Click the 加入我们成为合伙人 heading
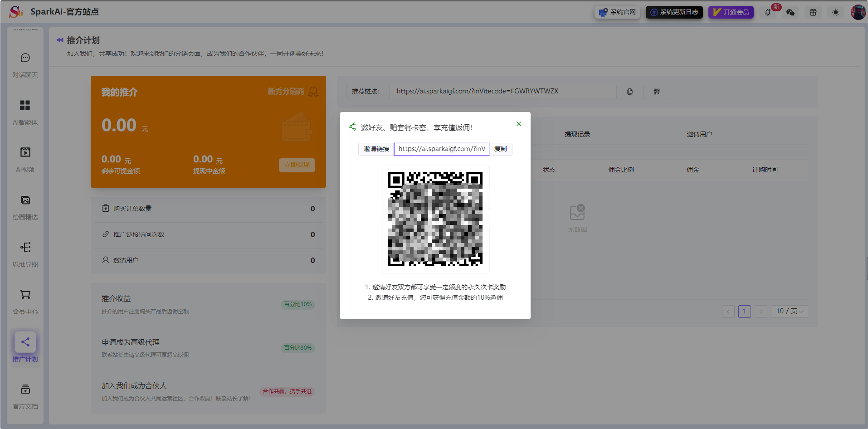868x429 pixels. (134, 385)
